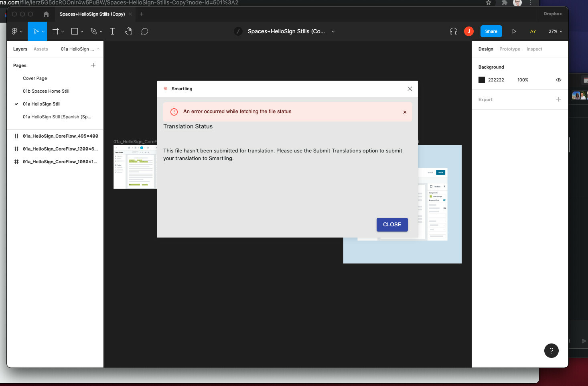Open help with question mark button
588x386 pixels.
552,351
